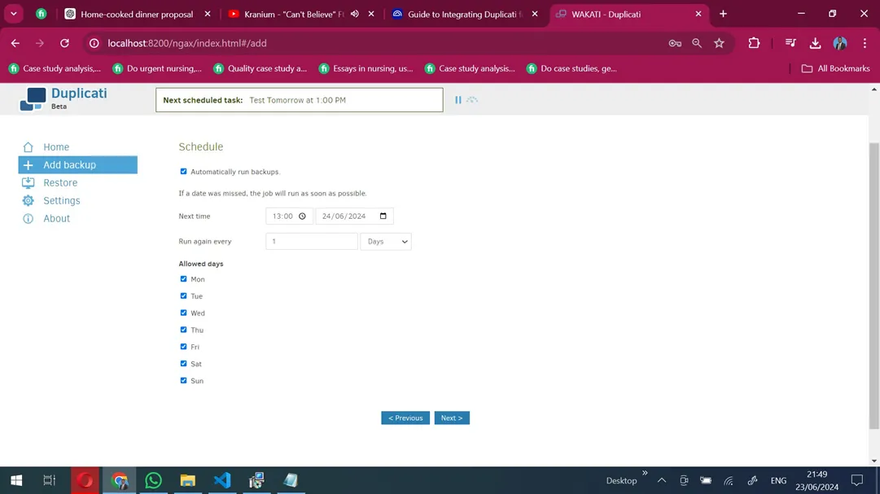The height and width of the screenshot is (494, 880).
Task: Open Restore in the sidebar
Action: [x=60, y=183]
